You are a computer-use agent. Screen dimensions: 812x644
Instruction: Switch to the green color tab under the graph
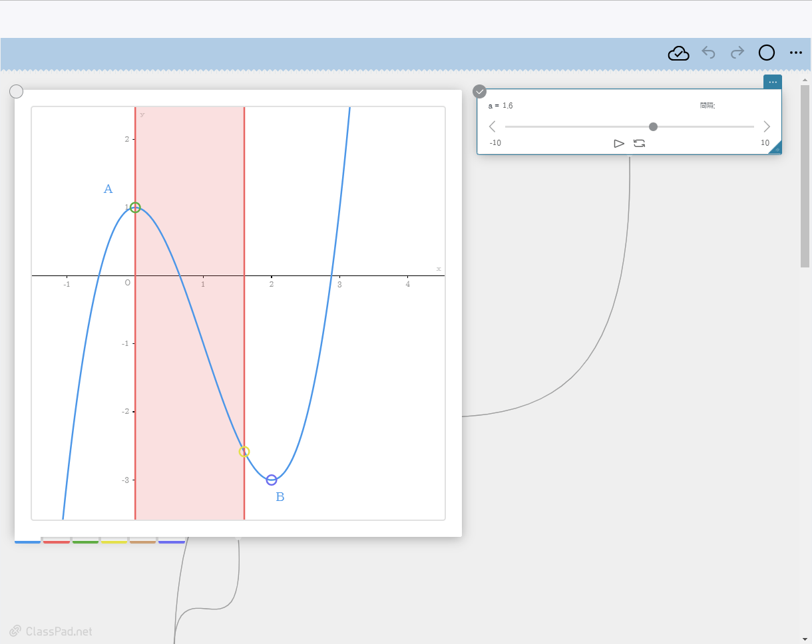click(x=86, y=542)
